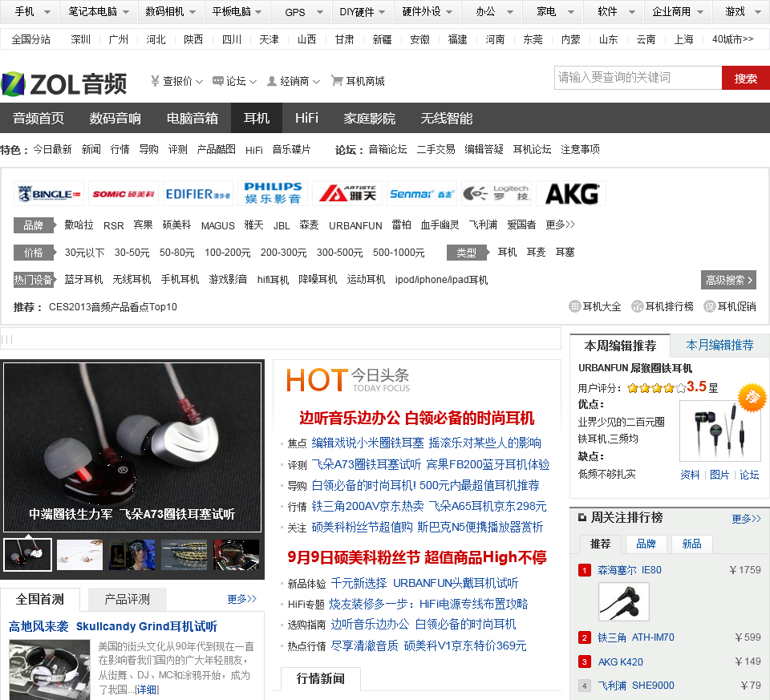Select the HiFi navigation item

pos(306,118)
